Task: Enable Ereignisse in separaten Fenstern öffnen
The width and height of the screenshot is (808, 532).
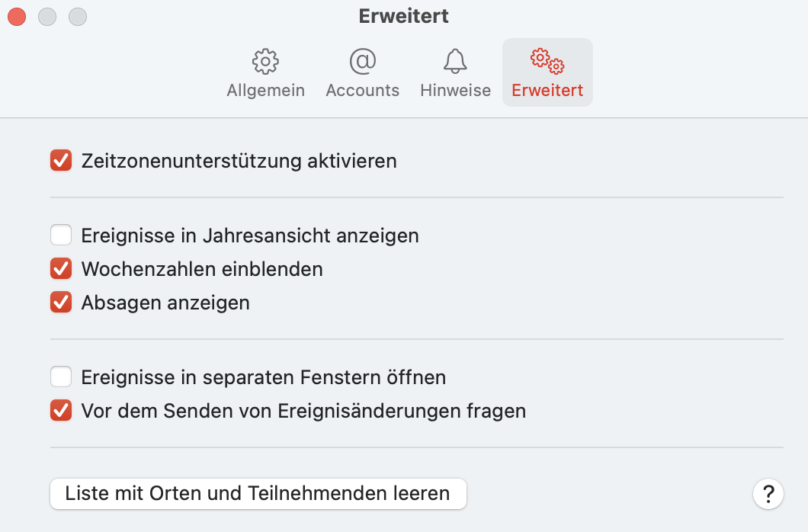Action: click(x=61, y=377)
